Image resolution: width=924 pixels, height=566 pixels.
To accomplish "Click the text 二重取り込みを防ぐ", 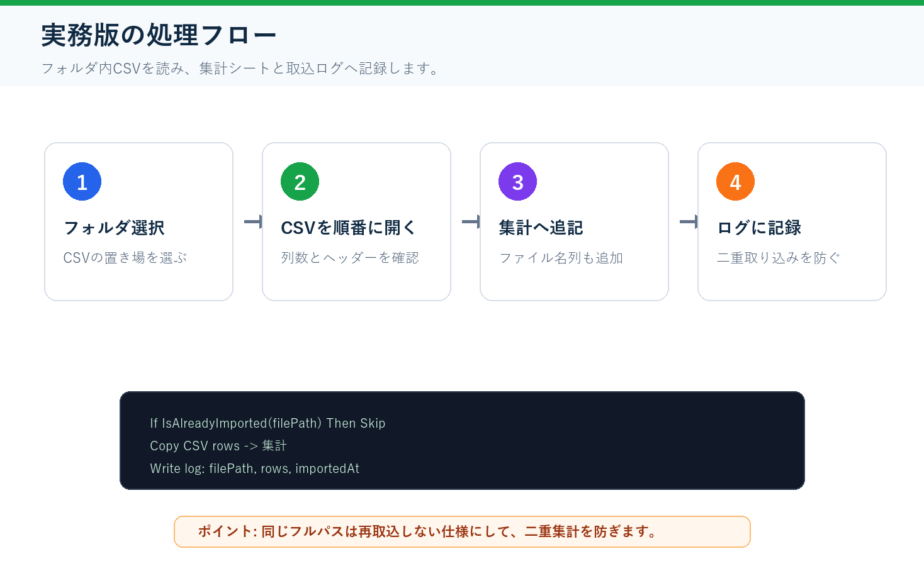I will [779, 258].
